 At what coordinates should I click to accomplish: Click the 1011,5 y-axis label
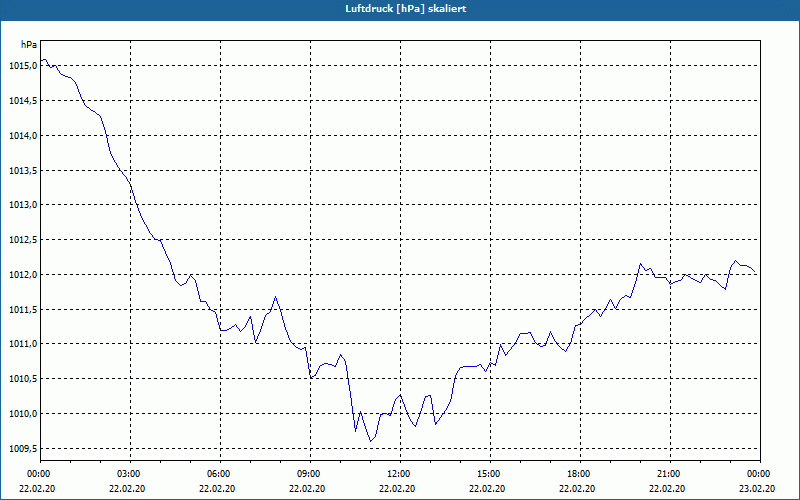click(x=23, y=309)
